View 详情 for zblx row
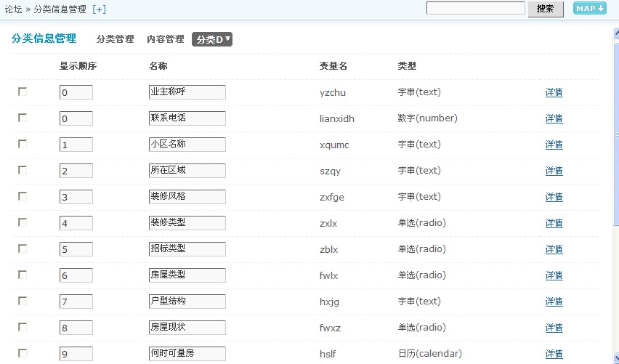This screenshot has height=364, width=619. [x=554, y=249]
